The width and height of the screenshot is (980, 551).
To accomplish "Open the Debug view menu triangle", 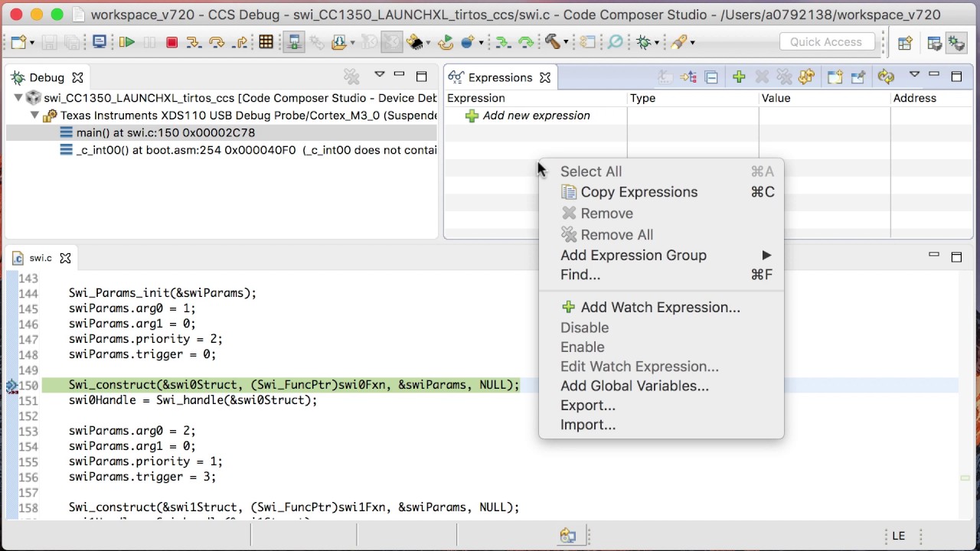I will pyautogui.click(x=379, y=74).
